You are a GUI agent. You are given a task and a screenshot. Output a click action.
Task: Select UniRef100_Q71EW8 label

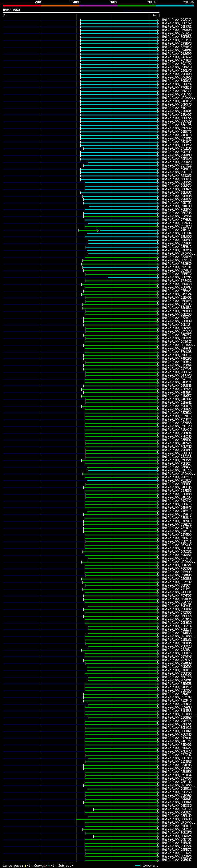pos(177,149)
